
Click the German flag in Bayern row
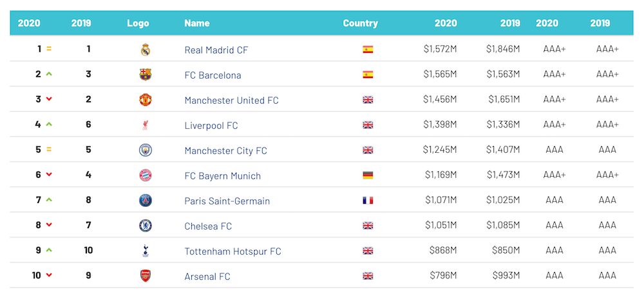(368, 175)
